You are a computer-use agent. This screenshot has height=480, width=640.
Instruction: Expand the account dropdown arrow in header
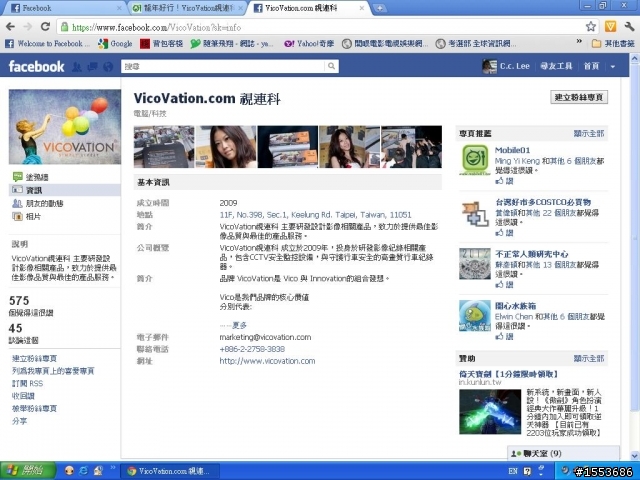click(x=613, y=67)
